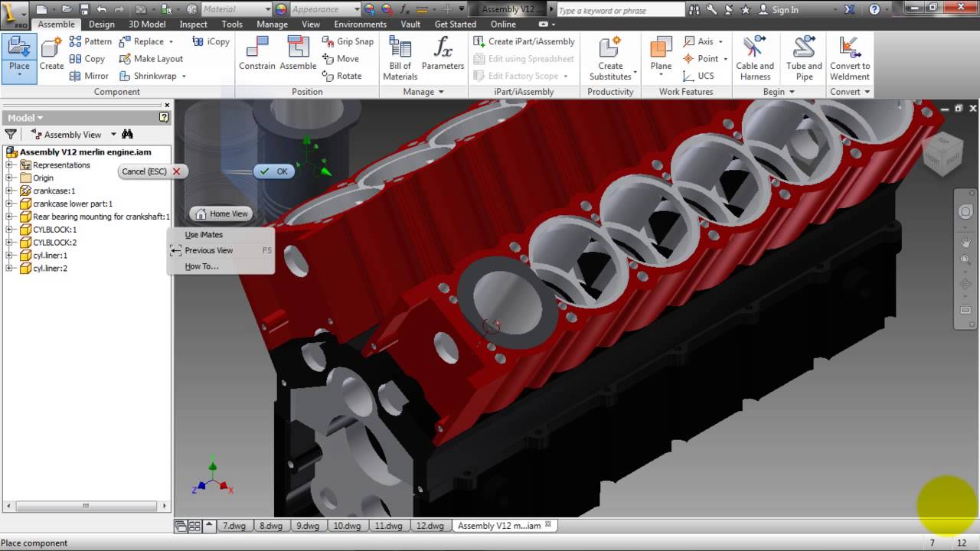Choose the Mirror component tool
This screenshot has width=980, height=551.
pyautogui.click(x=89, y=76)
